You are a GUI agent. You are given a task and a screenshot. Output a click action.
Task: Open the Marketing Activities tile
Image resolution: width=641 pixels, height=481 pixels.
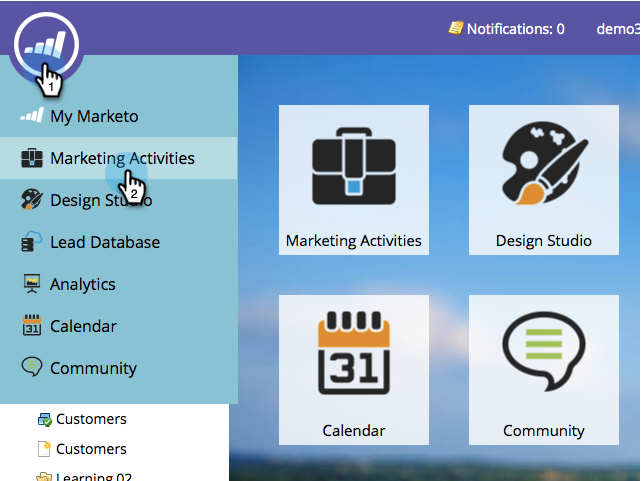pyautogui.click(x=354, y=180)
